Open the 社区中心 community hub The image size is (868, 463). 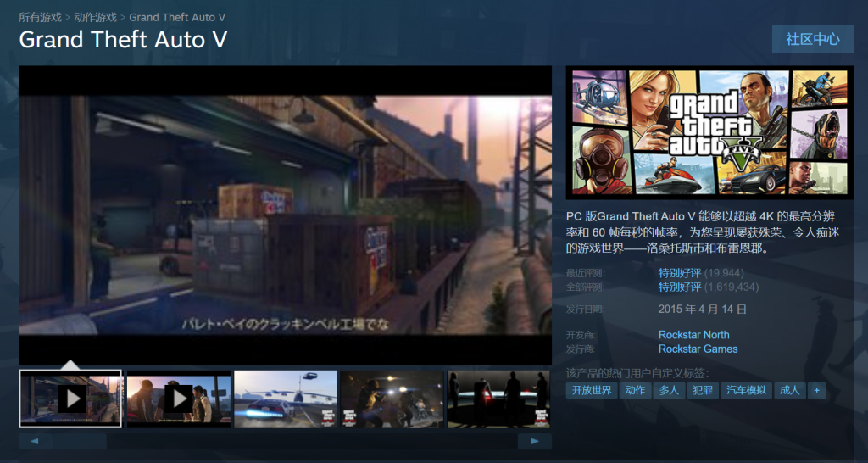click(812, 39)
